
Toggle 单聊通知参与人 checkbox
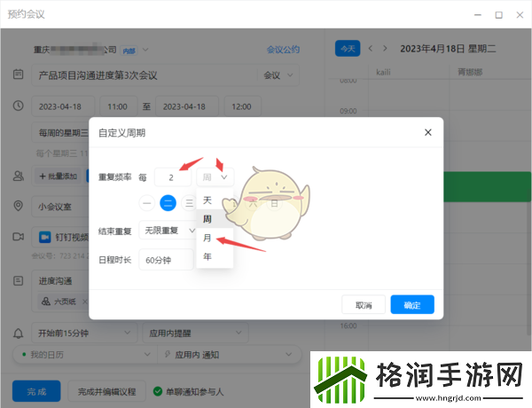pyautogui.click(x=158, y=391)
